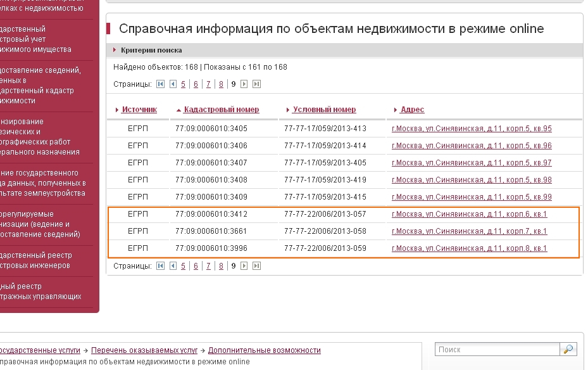Sort table by 'Кадастровый номер' column
588x370 pixels.
coord(221,110)
